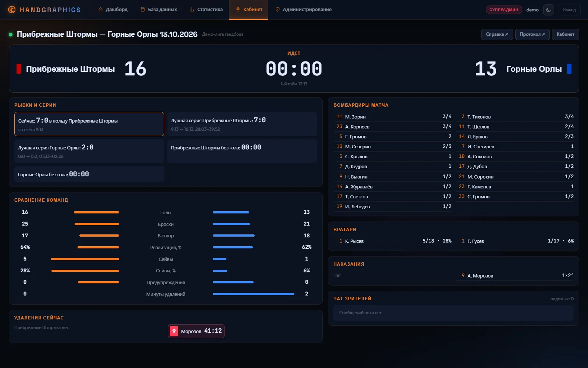
Task: Select Лучшая серия Горные Орлы card
Action: coord(89,151)
